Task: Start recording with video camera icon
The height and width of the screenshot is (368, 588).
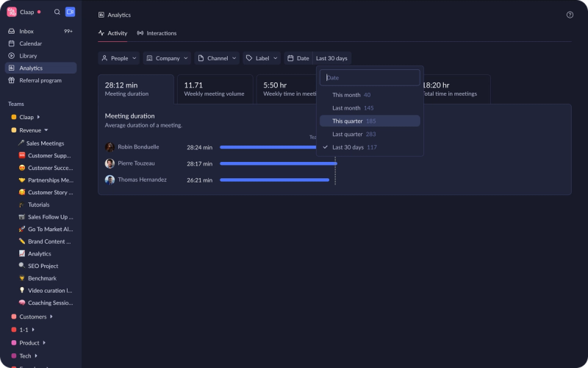Action: [x=70, y=12]
